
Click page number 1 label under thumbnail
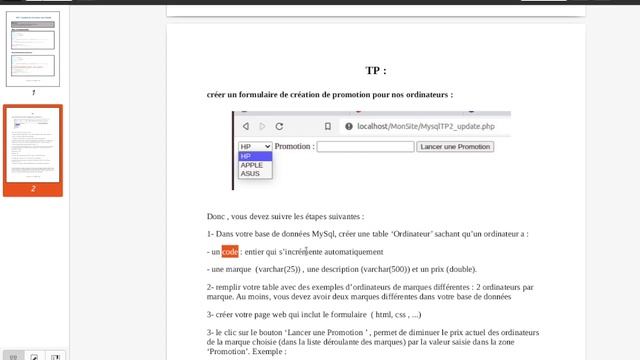click(x=33, y=93)
